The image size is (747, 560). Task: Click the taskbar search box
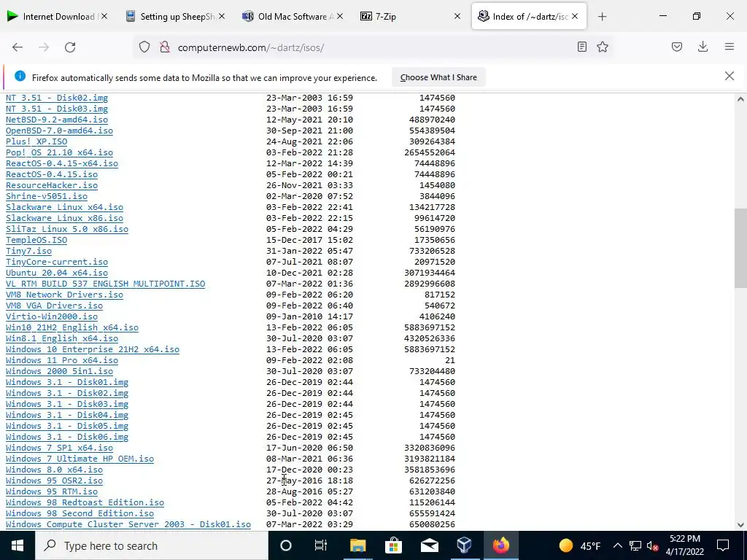pyautogui.click(x=152, y=545)
